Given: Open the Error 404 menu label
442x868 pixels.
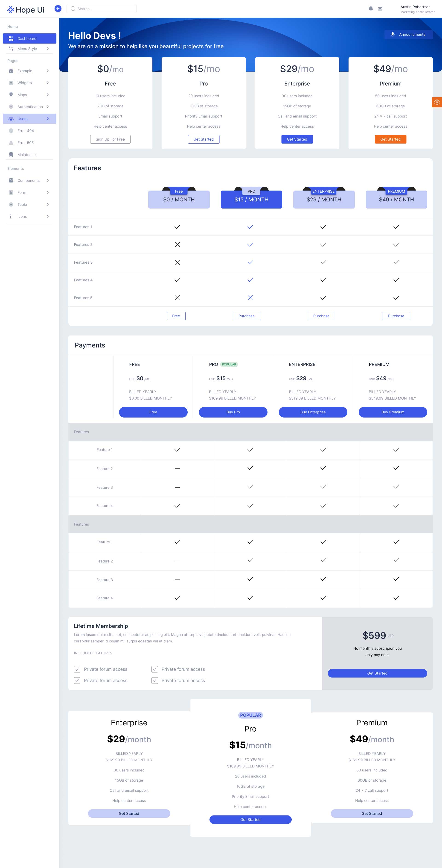Looking at the screenshot, I should 26,131.
